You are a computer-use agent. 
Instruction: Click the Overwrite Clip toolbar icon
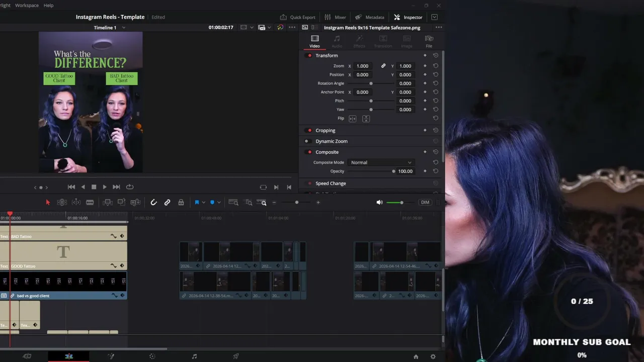(x=121, y=202)
